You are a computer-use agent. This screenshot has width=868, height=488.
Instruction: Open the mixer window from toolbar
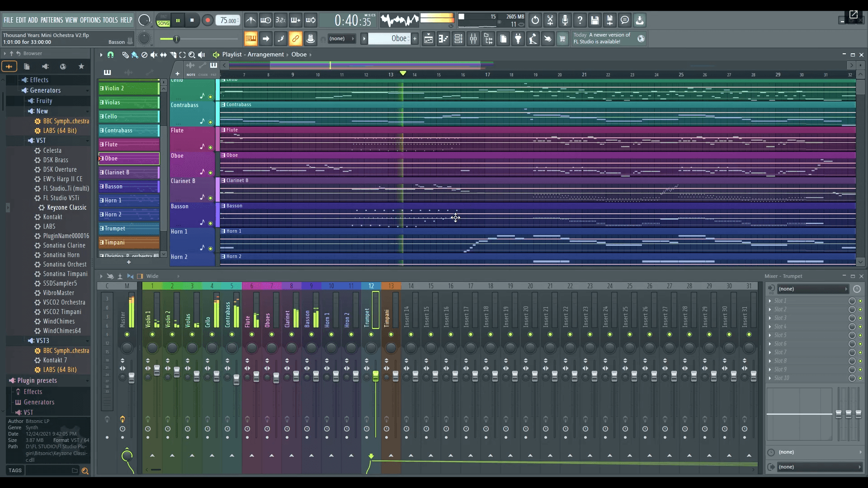coord(473,39)
